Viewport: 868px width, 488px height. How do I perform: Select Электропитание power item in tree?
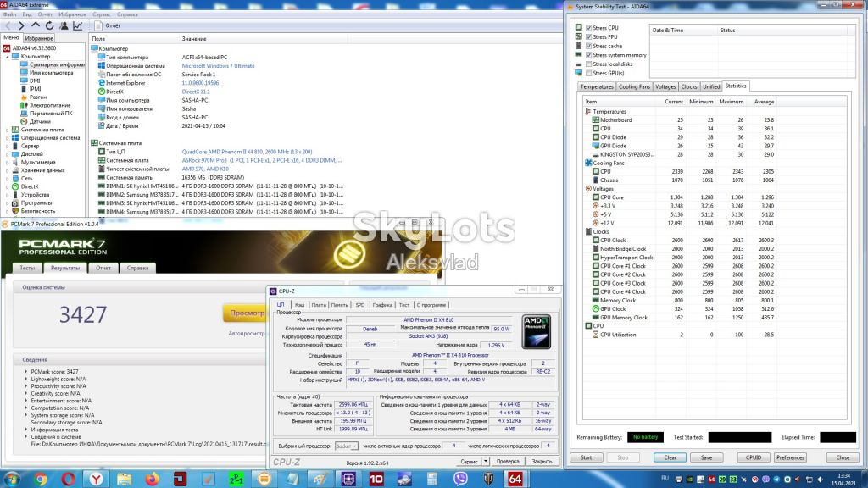click(50, 105)
